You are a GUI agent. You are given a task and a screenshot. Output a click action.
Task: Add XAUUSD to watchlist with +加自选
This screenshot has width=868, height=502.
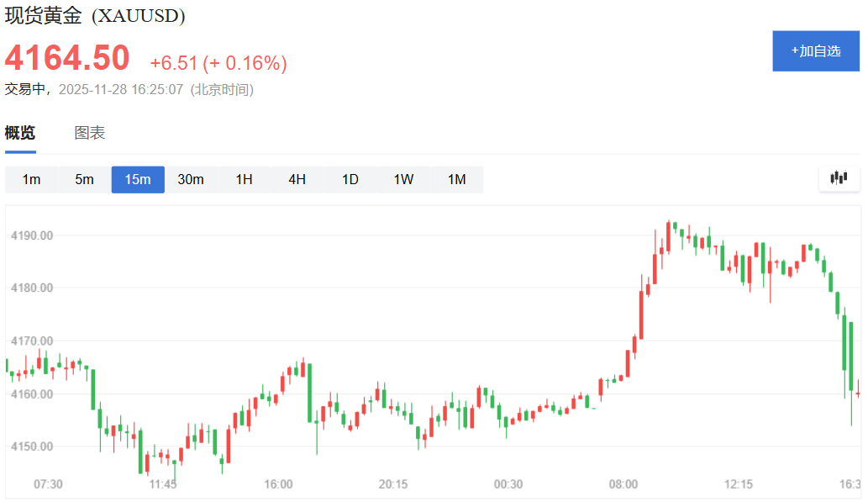(815, 51)
